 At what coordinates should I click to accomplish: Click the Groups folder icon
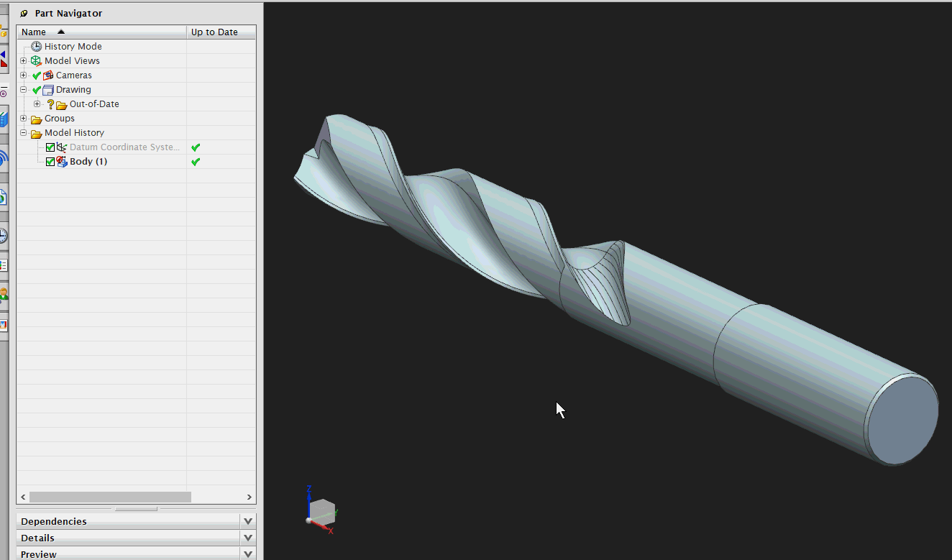(36, 119)
